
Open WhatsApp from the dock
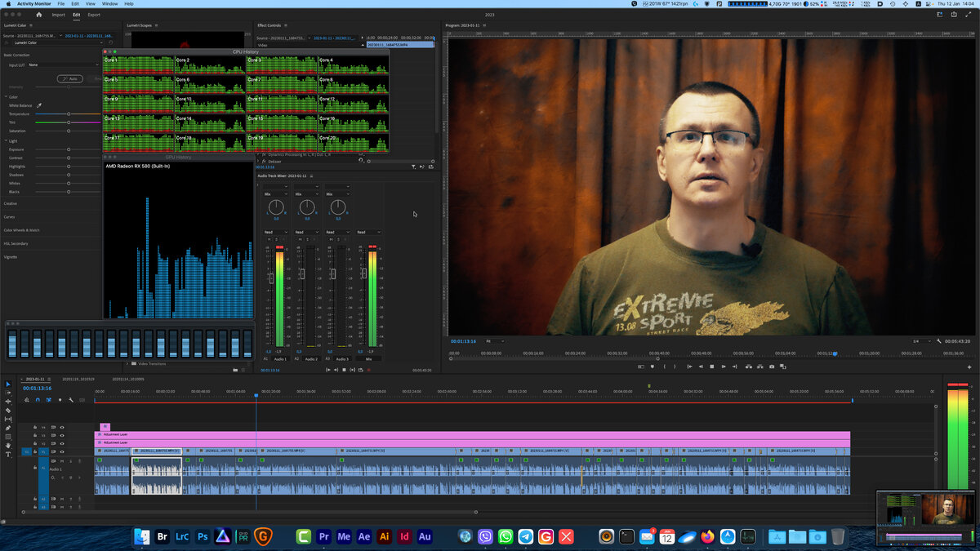pos(506,536)
